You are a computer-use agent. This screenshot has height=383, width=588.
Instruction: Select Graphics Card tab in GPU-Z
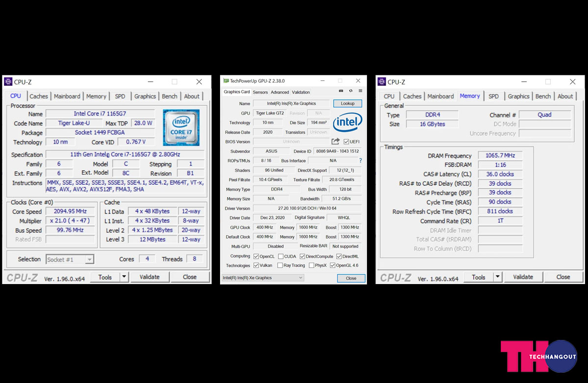pyautogui.click(x=237, y=92)
